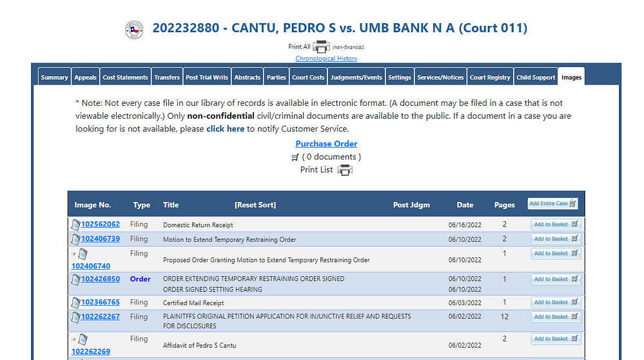
Task: Click the pages value 12
Action: [x=504, y=317]
